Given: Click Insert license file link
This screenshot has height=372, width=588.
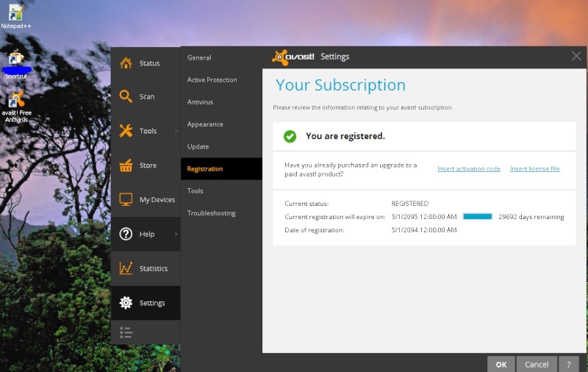Looking at the screenshot, I should (535, 169).
